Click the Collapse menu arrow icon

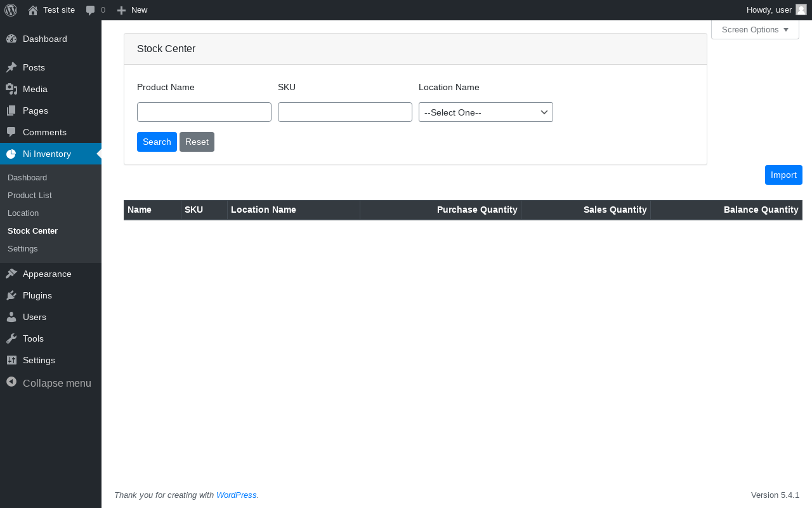(11, 382)
